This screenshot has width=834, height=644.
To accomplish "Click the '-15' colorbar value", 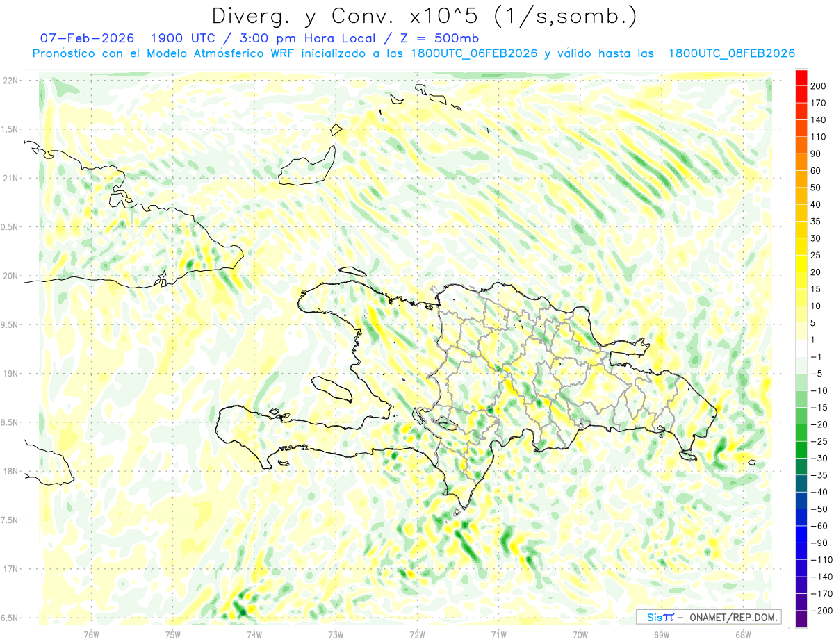I will point(819,407).
